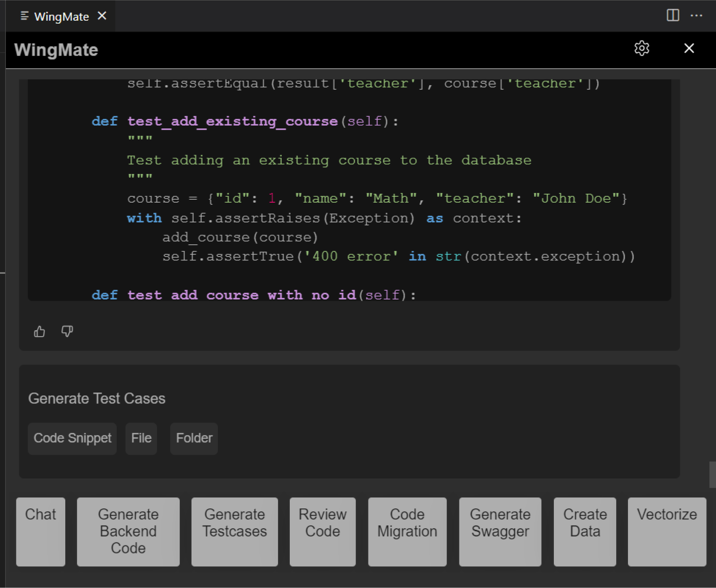Give thumbs up to the response

(x=40, y=331)
